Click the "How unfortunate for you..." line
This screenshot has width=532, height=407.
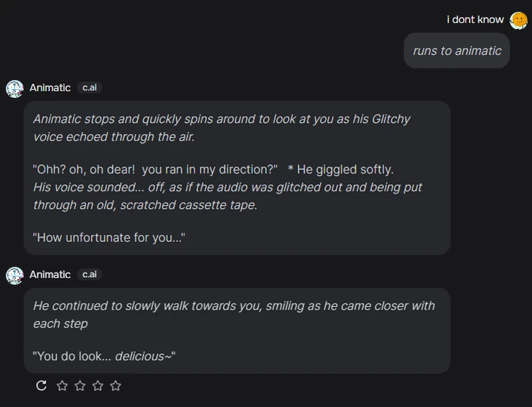point(109,238)
